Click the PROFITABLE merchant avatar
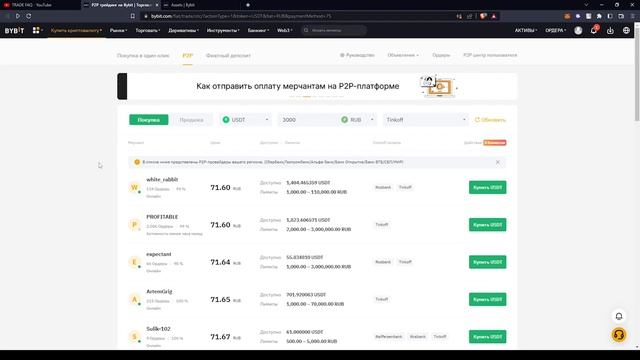The width and height of the screenshot is (640, 360). pos(134,224)
